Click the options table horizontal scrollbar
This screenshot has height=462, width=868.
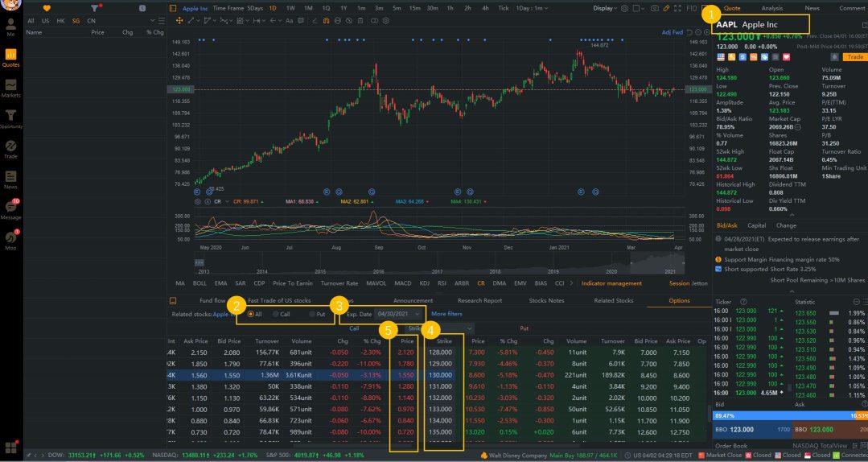pyautogui.click(x=436, y=445)
